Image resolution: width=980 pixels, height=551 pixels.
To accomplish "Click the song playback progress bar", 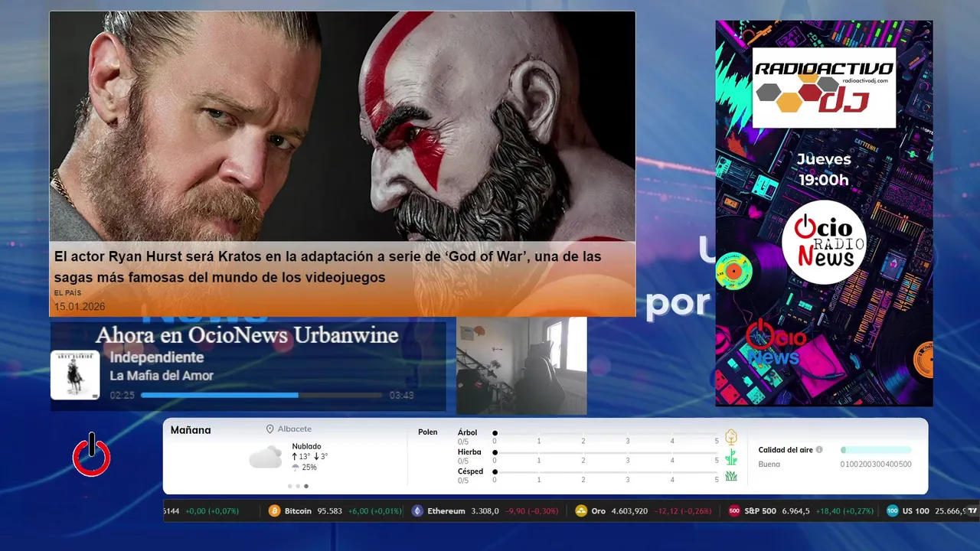I will [261, 395].
